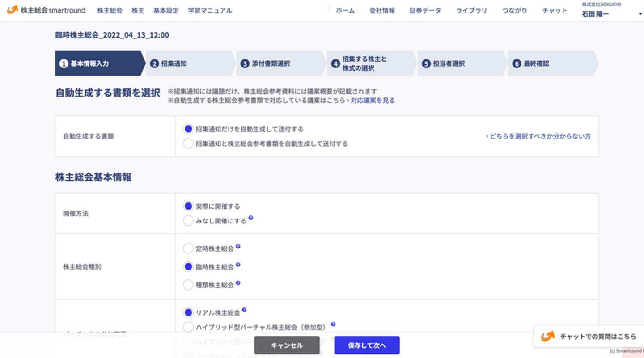This screenshot has height=358, width=644.
Task: Open 基本設定 menu item
Action: tap(166, 11)
